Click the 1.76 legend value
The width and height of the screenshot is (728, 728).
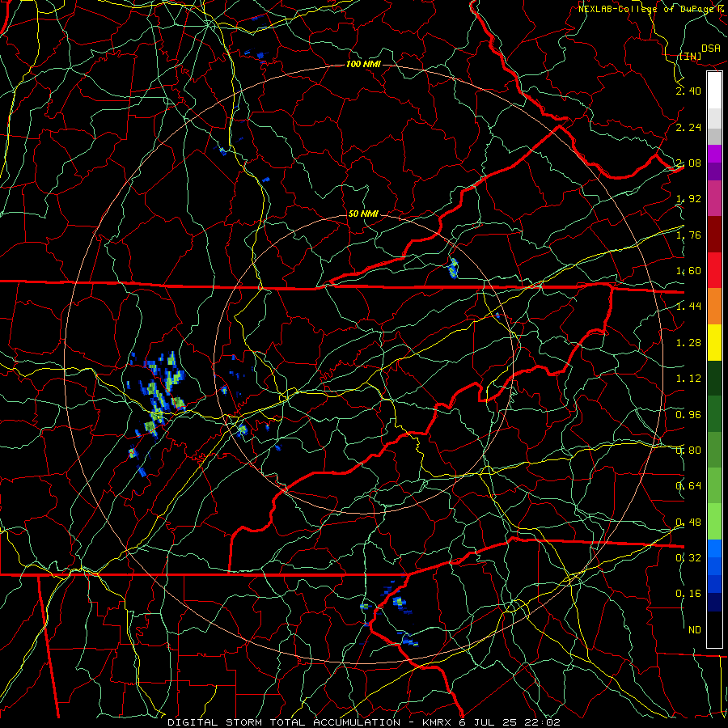(688, 235)
